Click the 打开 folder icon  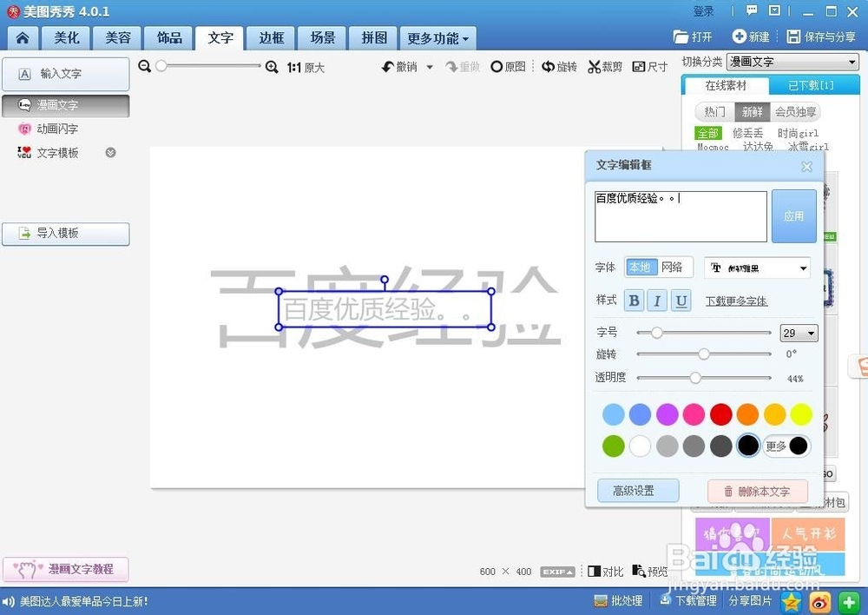[x=681, y=36]
